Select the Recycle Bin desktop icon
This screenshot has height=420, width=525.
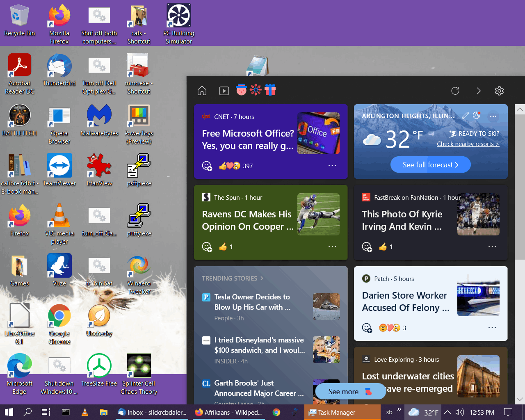19,21
